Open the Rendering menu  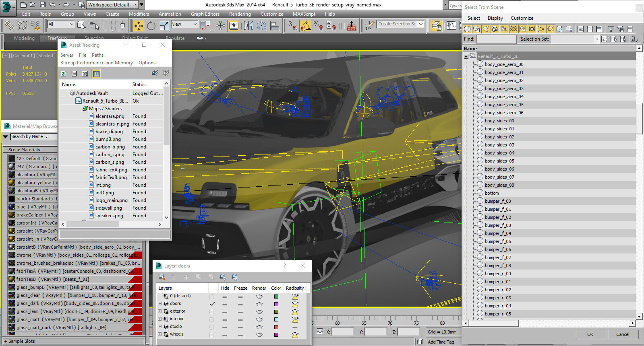point(240,14)
